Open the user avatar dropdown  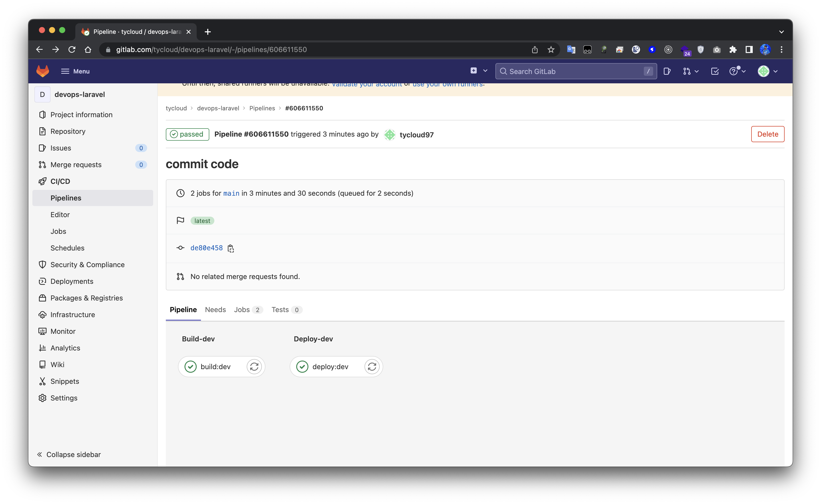tap(767, 71)
